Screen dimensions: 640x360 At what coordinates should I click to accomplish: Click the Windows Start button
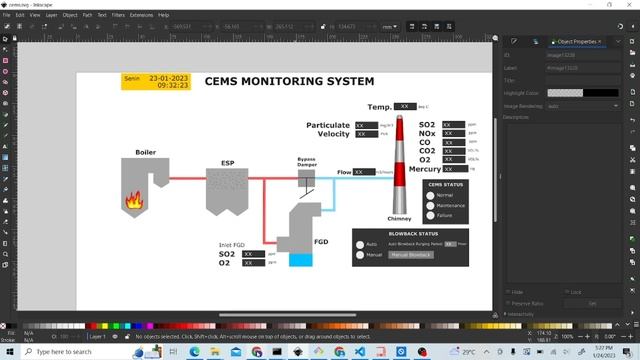pyautogui.click(x=9, y=351)
